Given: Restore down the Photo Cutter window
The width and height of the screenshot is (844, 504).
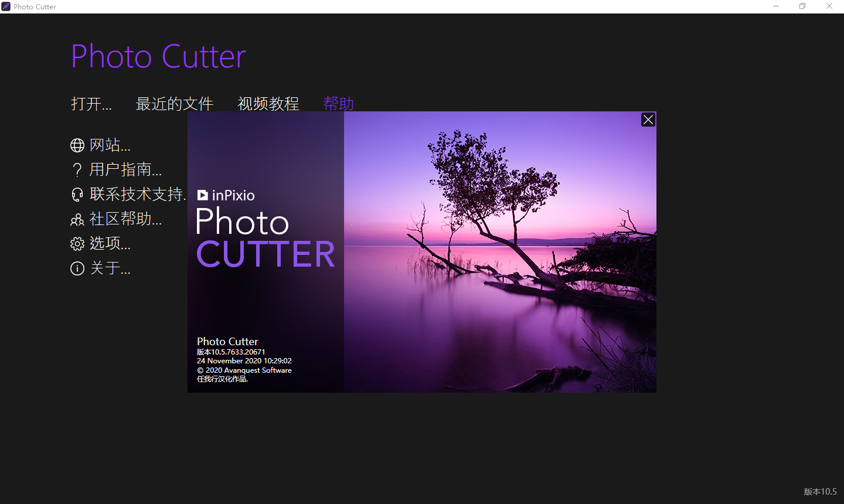Looking at the screenshot, I should coord(802,6).
